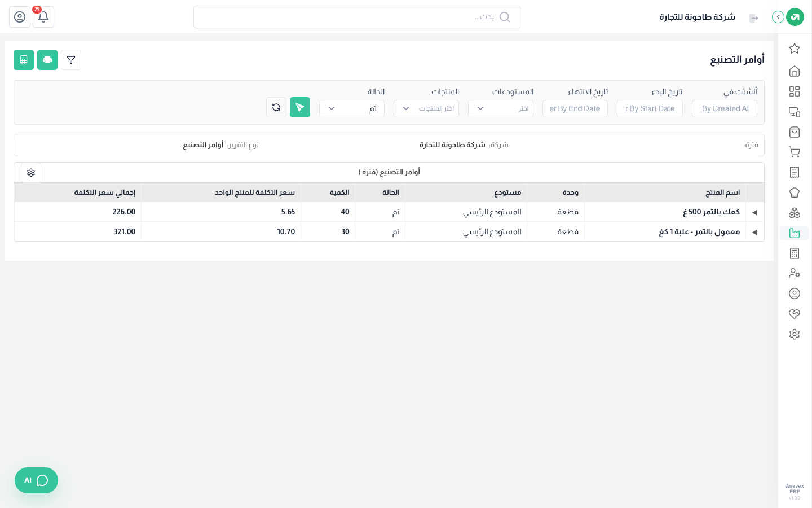This screenshot has height=508, width=812.
Task: Click the green spreadsheet export button
Action: click(x=24, y=60)
